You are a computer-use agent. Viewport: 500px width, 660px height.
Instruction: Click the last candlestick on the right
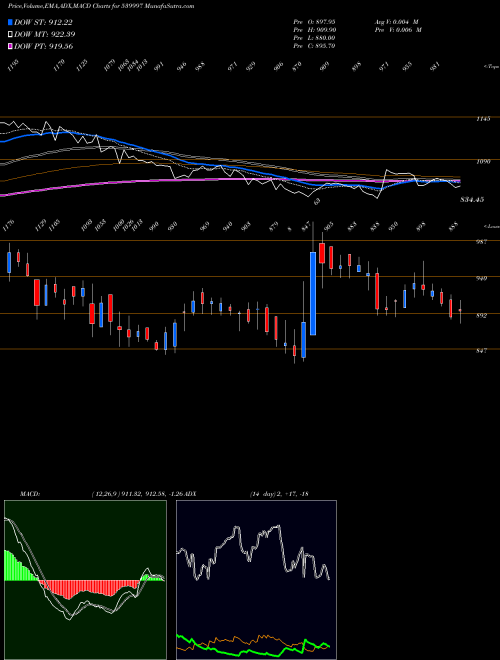[x=460, y=311]
